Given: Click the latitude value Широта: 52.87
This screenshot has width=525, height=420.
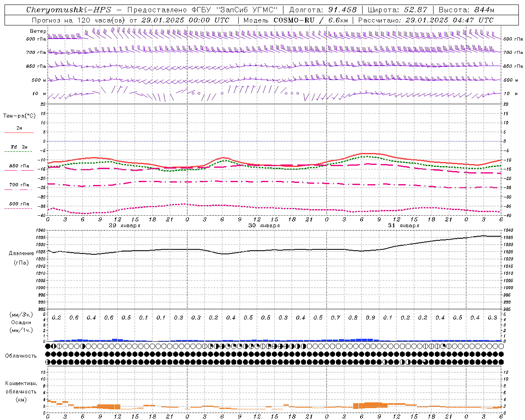Looking at the screenshot, I should 397,10.
